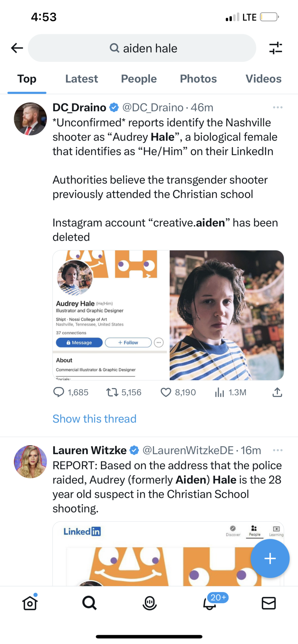Viewport: 298px width, 644px height.
Task: Compose a new tweet
Action: tap(270, 558)
